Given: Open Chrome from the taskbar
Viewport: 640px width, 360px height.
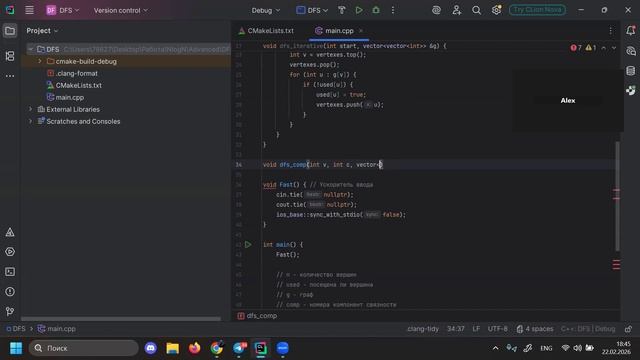Looking at the screenshot, I should click(217, 348).
